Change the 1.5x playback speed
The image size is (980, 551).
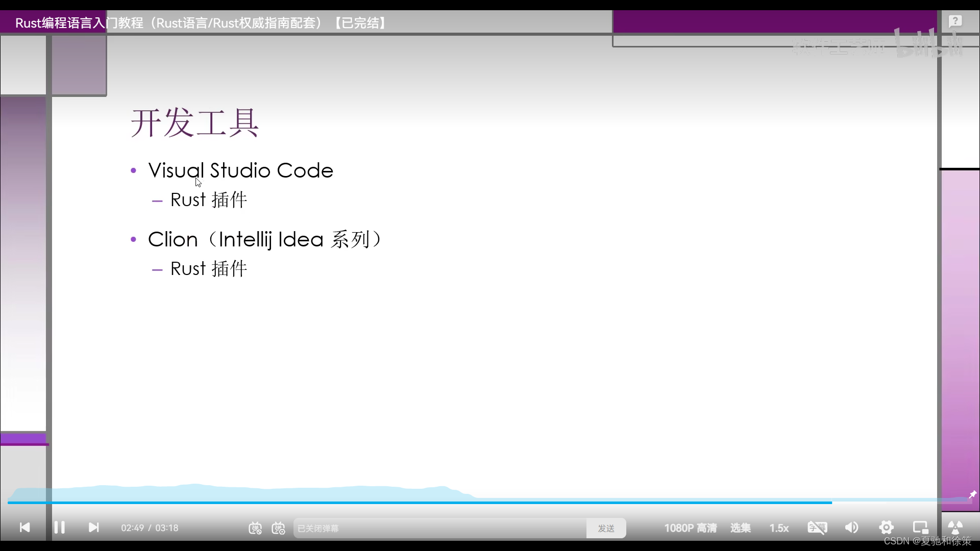[779, 528]
